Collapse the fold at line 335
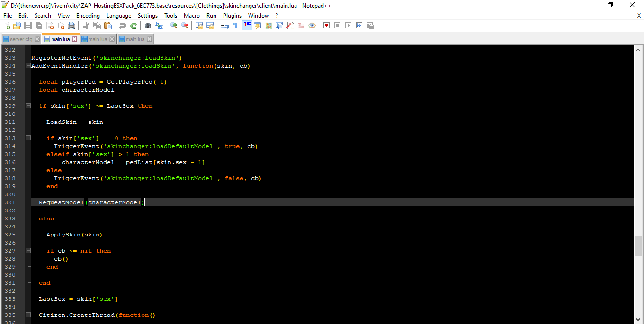The width and height of the screenshot is (644, 324). [27, 315]
